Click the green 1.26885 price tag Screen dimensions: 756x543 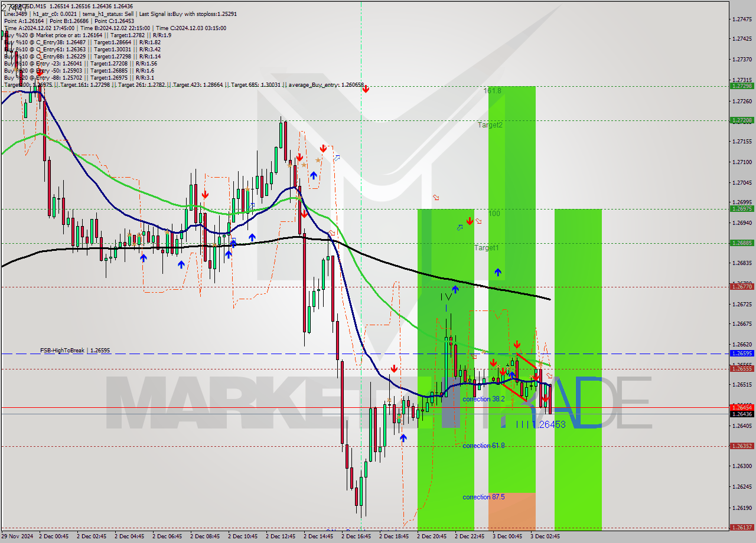coord(741,243)
